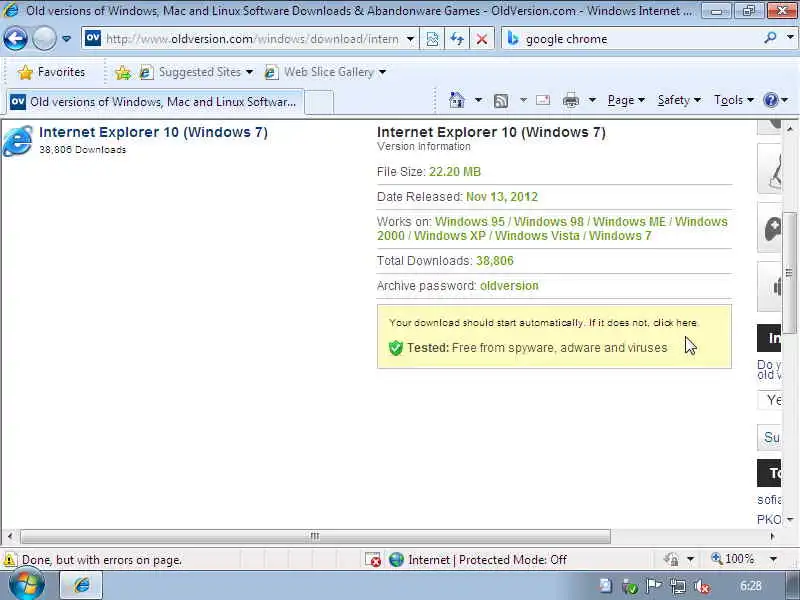Click the status bar privacy/security icon
The image size is (800, 600).
671,560
